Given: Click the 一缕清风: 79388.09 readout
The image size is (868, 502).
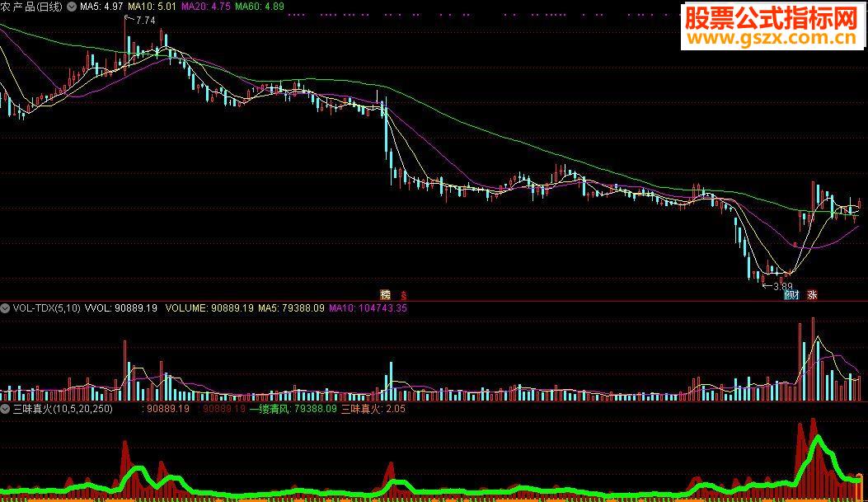Looking at the screenshot, I should 293,409.
